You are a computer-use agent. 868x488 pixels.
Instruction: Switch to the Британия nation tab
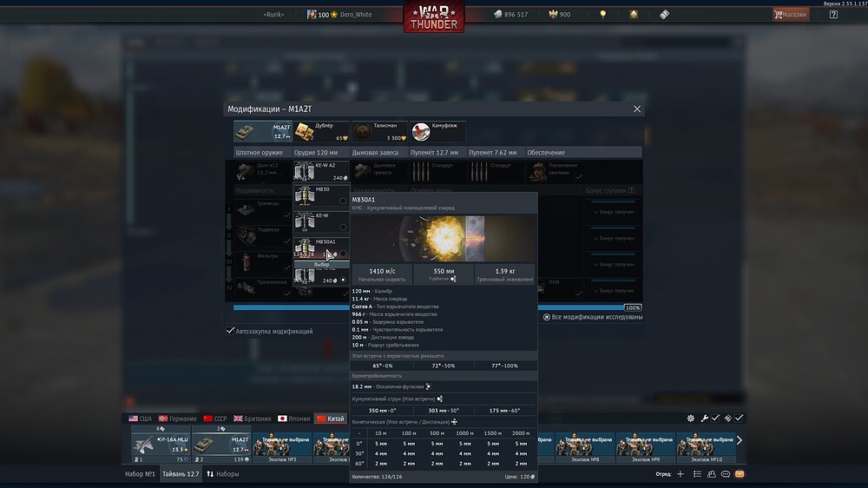(x=253, y=419)
